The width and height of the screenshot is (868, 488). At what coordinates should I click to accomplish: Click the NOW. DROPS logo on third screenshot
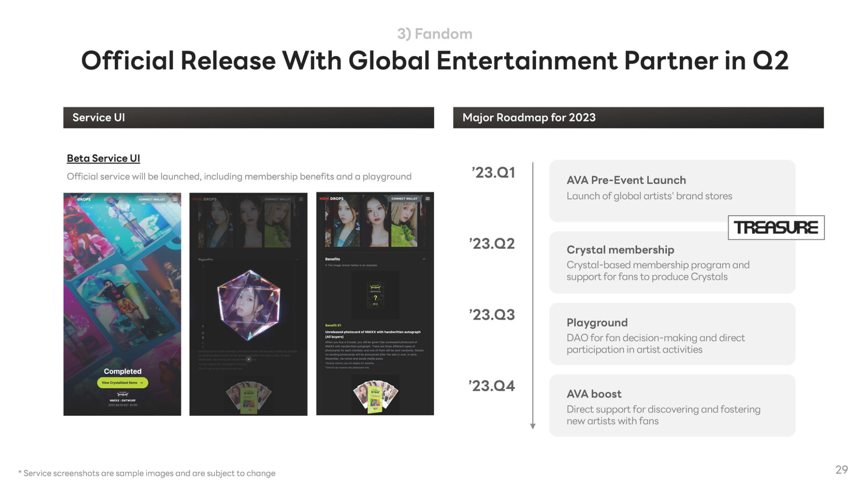[332, 199]
